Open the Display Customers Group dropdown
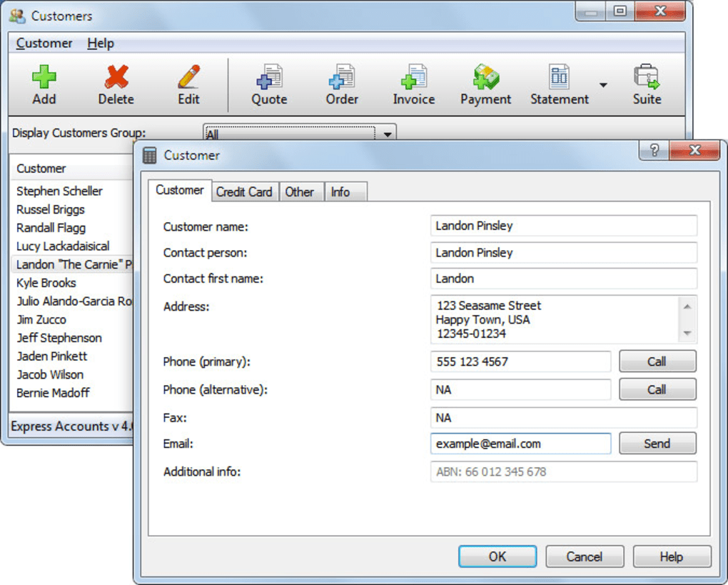The height and width of the screenshot is (585, 728). 386,134
